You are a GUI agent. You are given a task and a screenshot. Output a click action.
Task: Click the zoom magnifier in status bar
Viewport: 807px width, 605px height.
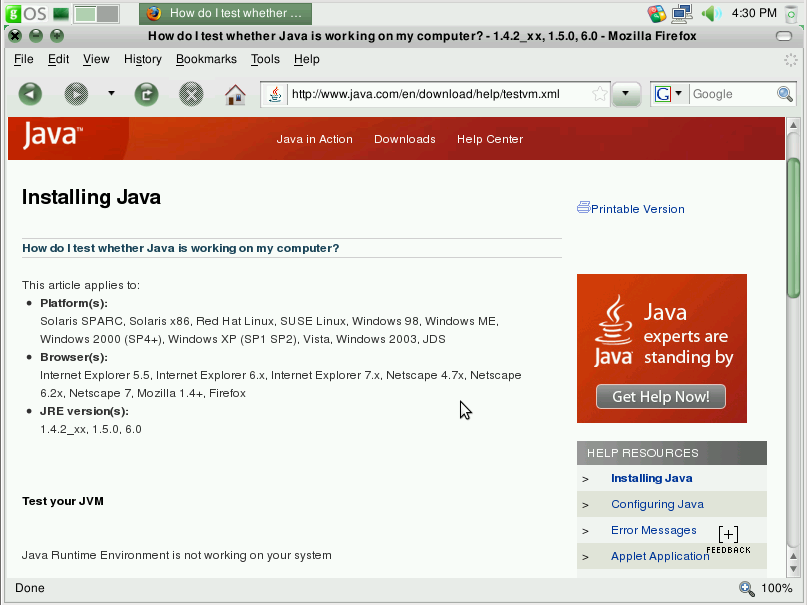coord(746,588)
